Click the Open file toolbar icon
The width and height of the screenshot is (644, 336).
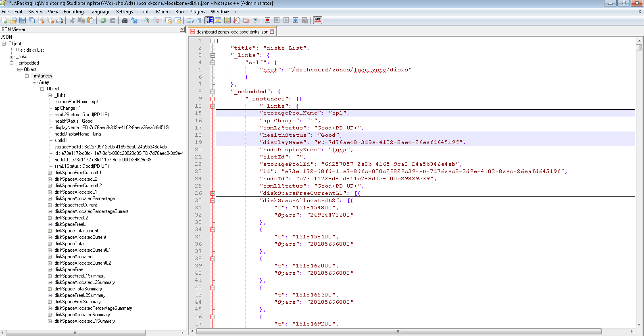coord(13,20)
